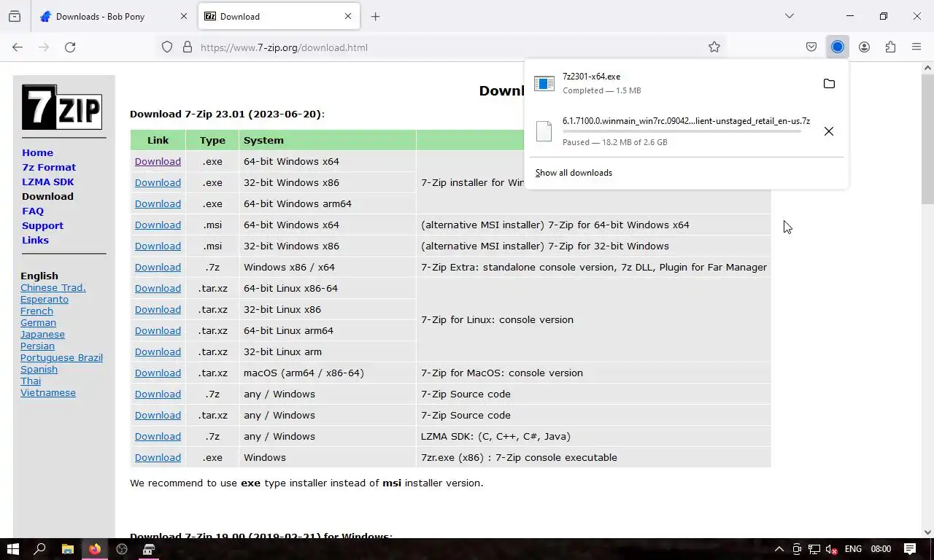Screen dimensions: 934x560
Task: Switch language to Esperanto
Action: 45,299
